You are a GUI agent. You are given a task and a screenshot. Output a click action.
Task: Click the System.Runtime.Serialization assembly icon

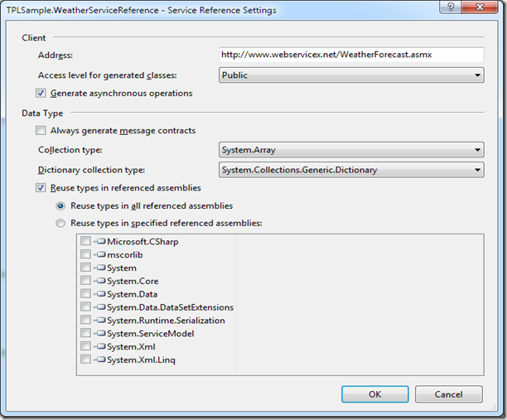100,321
